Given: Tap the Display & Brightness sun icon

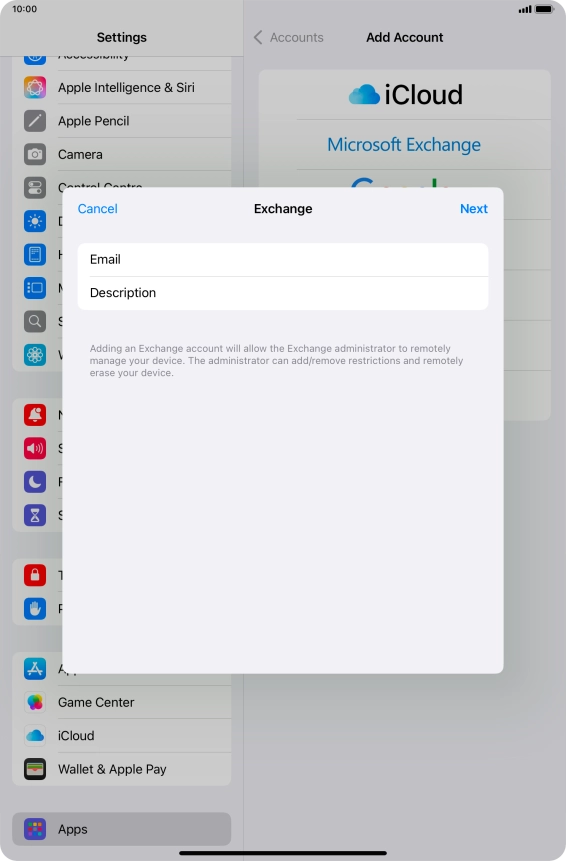Looking at the screenshot, I should pyautogui.click(x=35, y=221).
